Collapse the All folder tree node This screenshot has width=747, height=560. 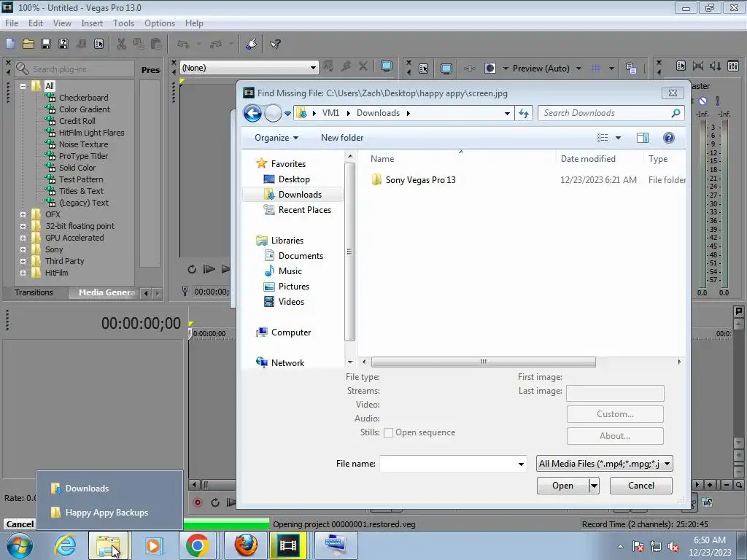point(23,86)
